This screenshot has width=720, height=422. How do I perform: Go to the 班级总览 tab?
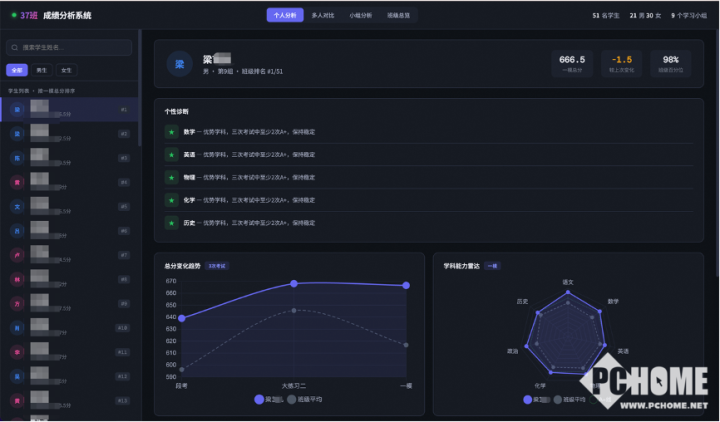(x=398, y=16)
